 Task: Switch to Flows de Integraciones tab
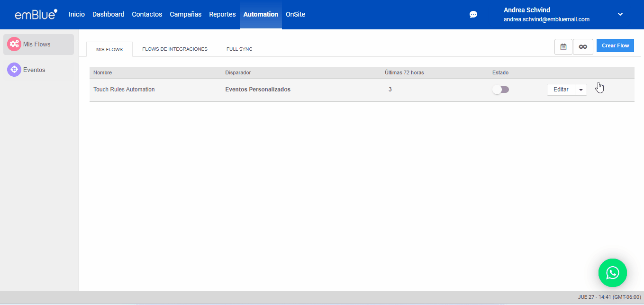pos(175,49)
